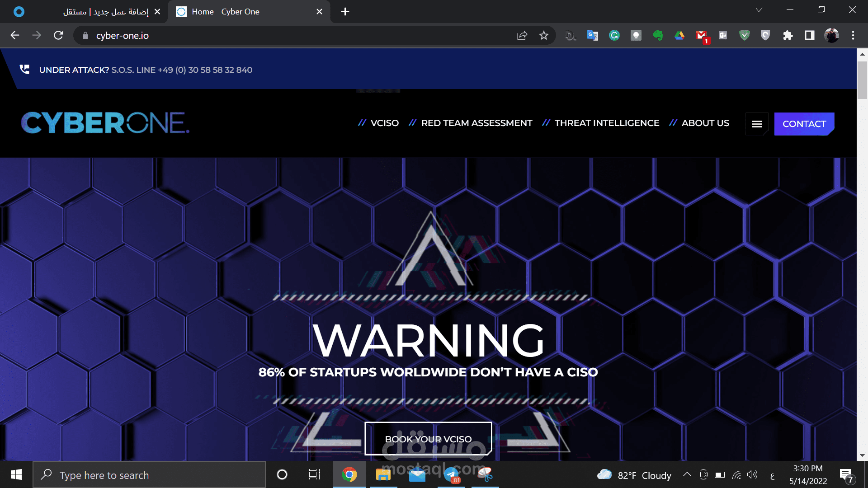The width and height of the screenshot is (868, 488).
Task: Open the Gmail checker extension
Action: point(701,35)
